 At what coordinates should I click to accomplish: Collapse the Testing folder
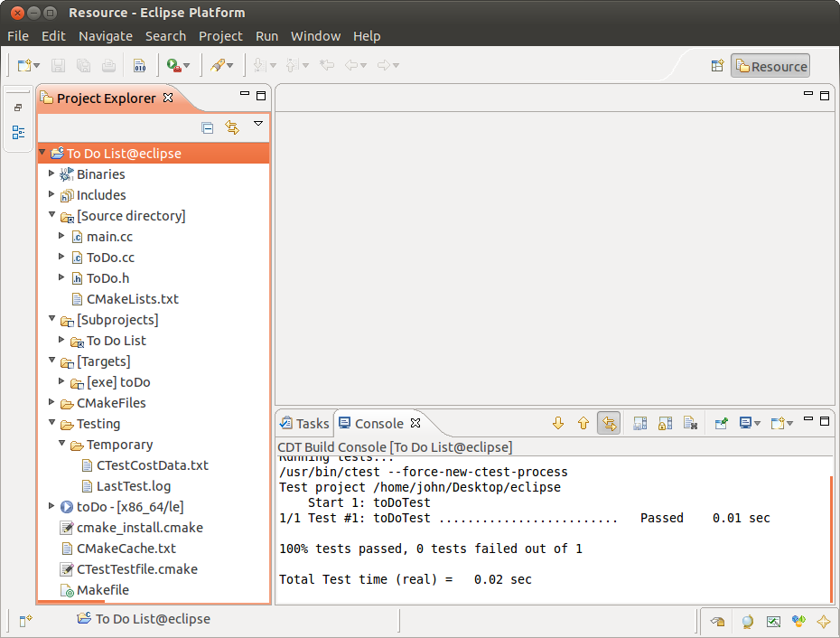pos(52,423)
